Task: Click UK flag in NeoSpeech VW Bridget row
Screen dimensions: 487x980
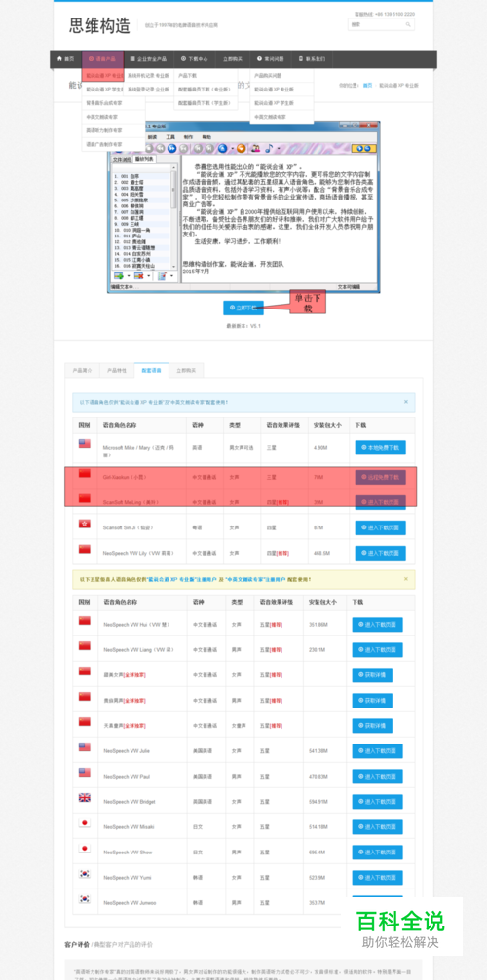Action: [x=85, y=797]
